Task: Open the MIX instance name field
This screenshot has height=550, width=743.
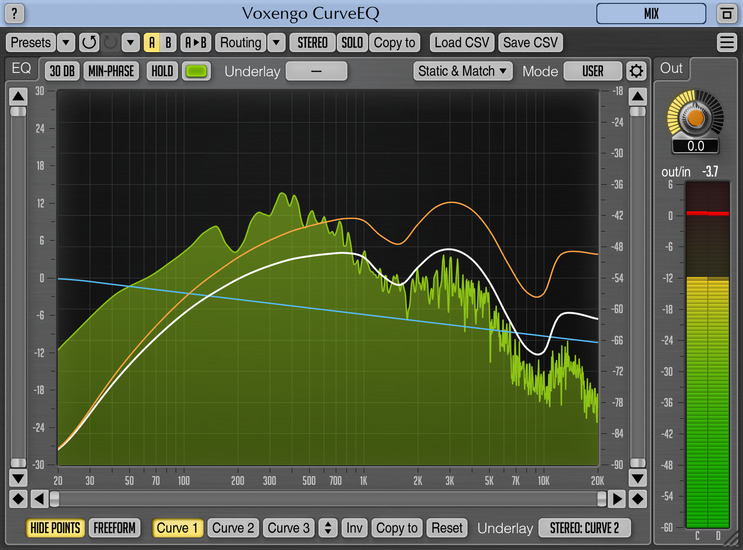Action: pos(651,13)
